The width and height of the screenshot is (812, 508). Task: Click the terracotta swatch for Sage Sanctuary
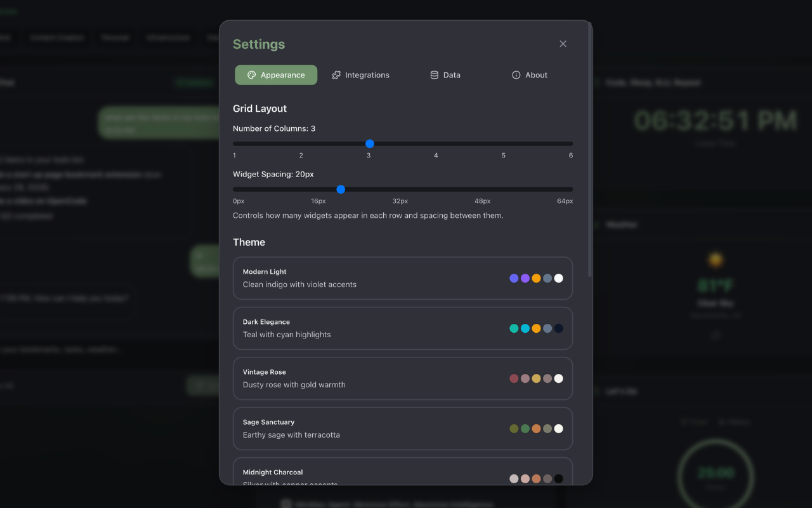point(536,429)
